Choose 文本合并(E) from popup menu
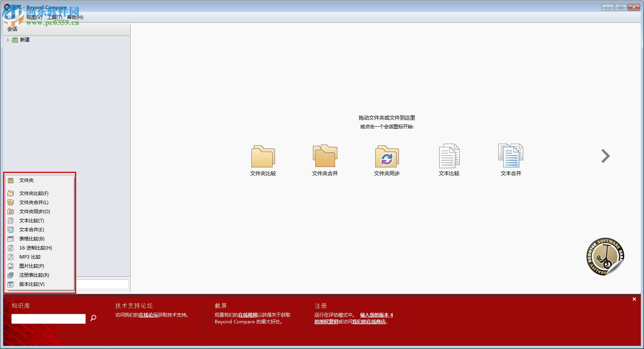 40,230
